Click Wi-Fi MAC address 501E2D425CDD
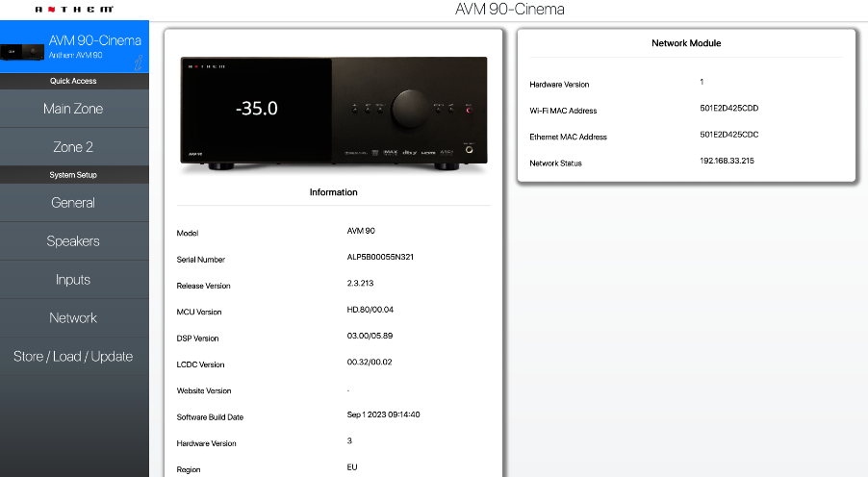 [729, 108]
